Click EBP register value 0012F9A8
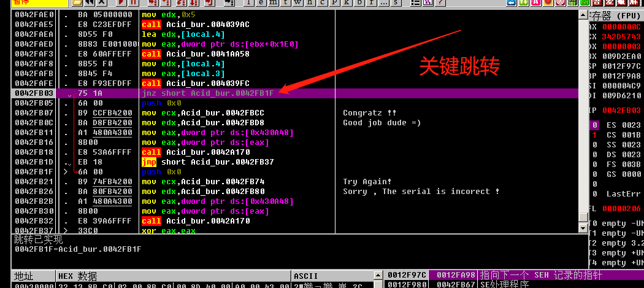The image size is (644, 288). 621,76
